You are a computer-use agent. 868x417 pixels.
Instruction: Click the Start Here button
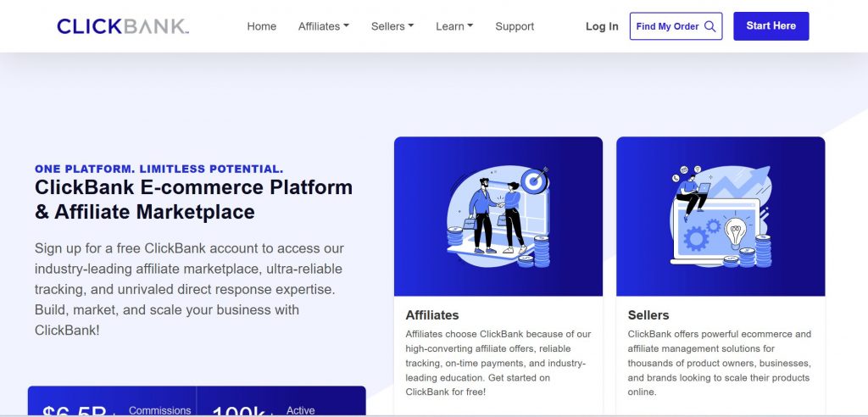pos(771,26)
